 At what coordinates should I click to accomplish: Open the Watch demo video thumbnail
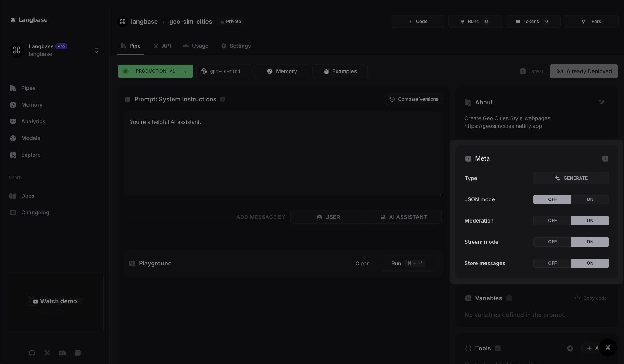point(55,301)
